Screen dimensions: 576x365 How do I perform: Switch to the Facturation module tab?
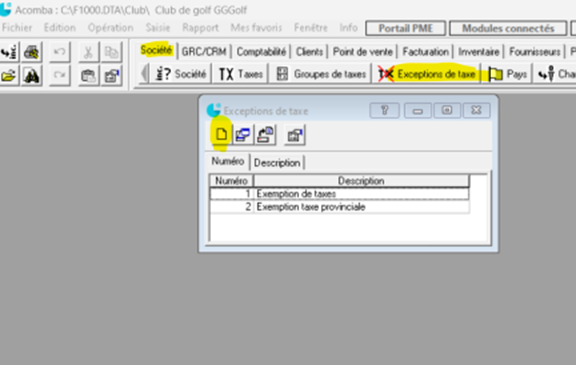pos(425,52)
